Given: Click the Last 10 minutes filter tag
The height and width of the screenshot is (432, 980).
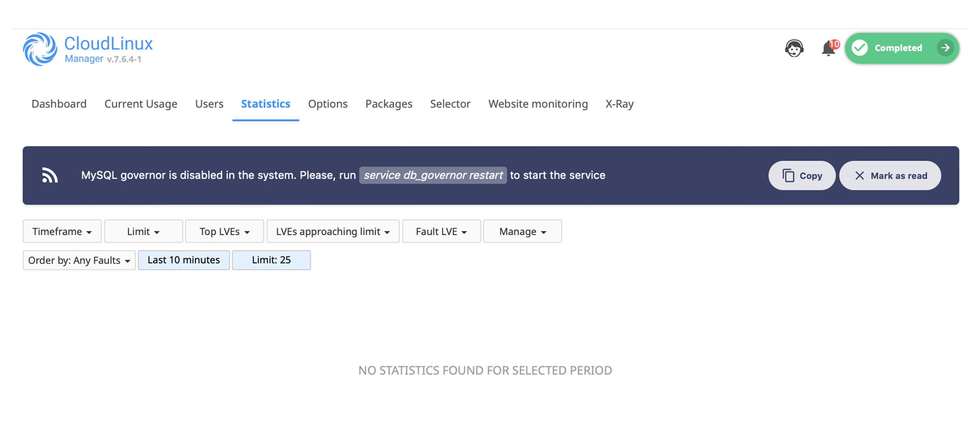Looking at the screenshot, I should tap(184, 260).
